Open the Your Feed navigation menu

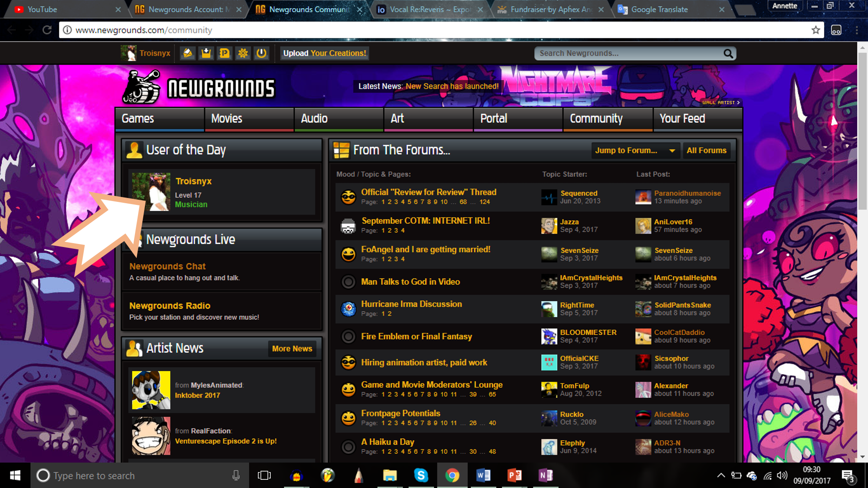click(697, 119)
